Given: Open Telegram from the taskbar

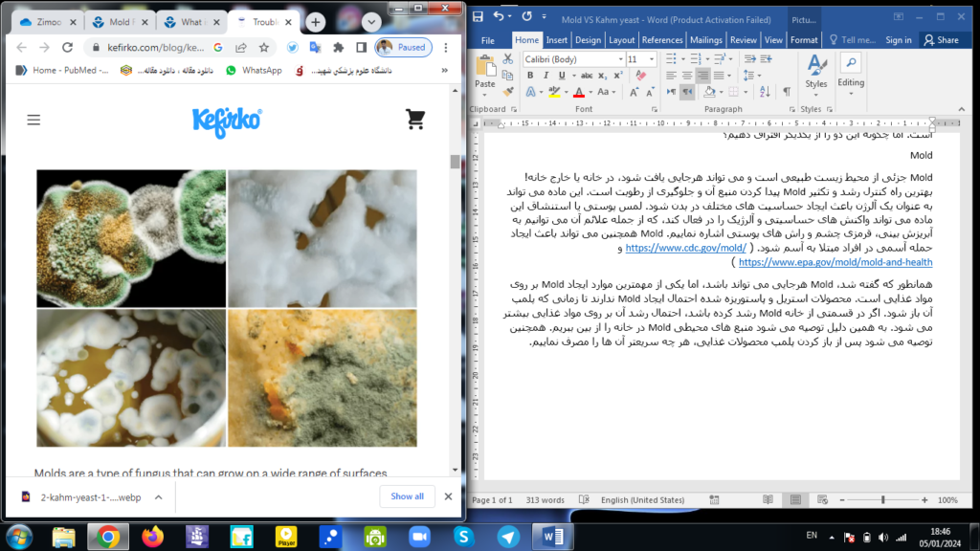Looking at the screenshot, I should 509,537.
